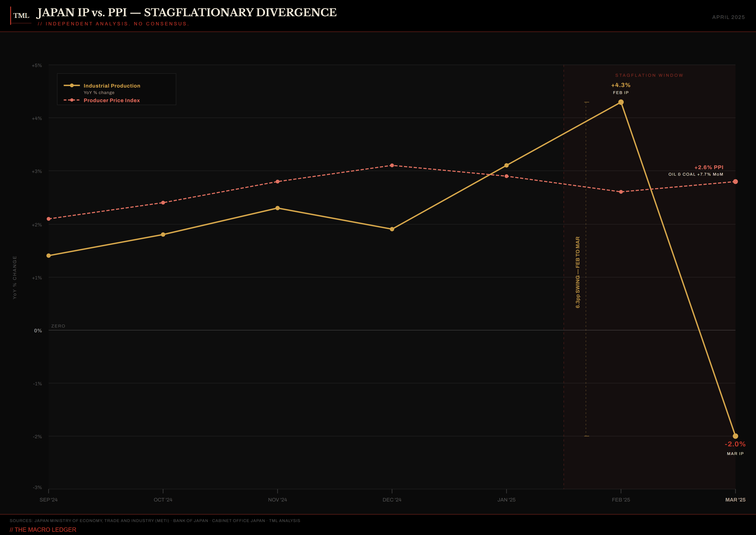
Task: Click the Producer Price Index legend marker
Action: point(71,100)
